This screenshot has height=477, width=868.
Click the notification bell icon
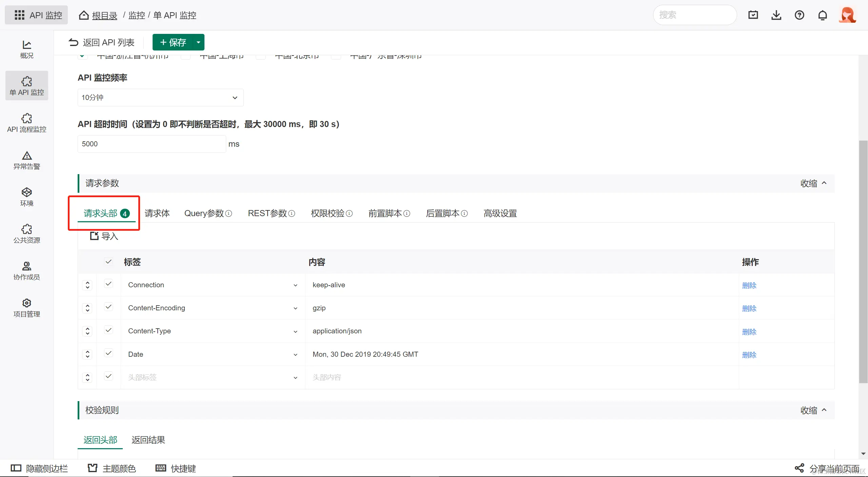(822, 15)
